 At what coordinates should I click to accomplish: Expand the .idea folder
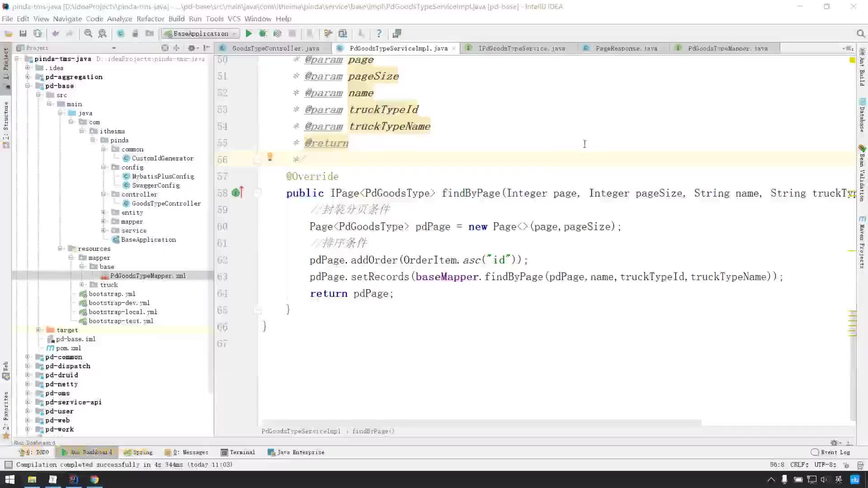(x=28, y=68)
